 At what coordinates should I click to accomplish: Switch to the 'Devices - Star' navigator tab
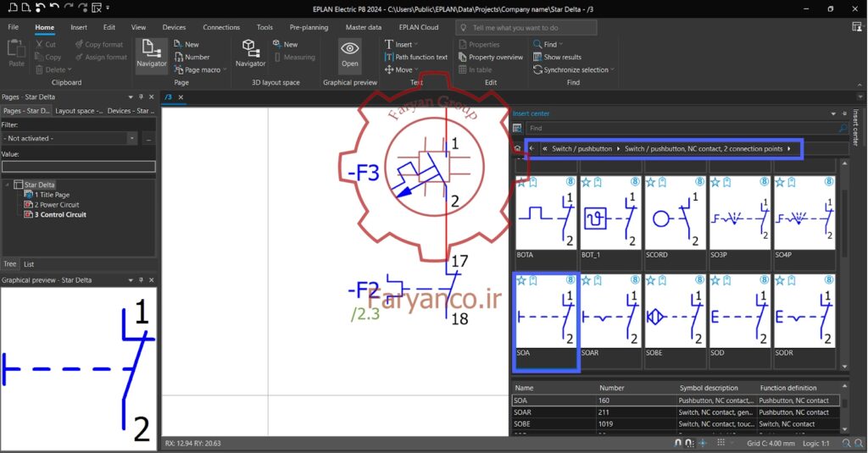pyautogui.click(x=131, y=111)
